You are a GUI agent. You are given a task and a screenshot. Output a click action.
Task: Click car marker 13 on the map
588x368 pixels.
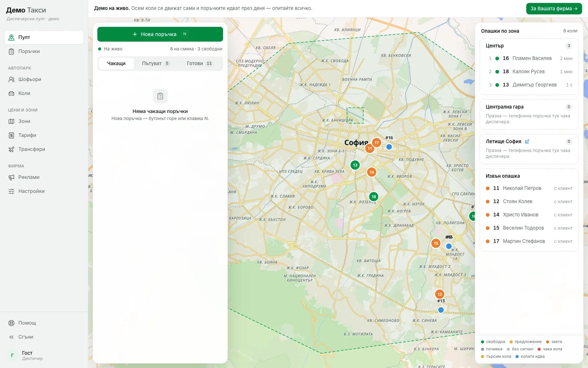coord(355,165)
